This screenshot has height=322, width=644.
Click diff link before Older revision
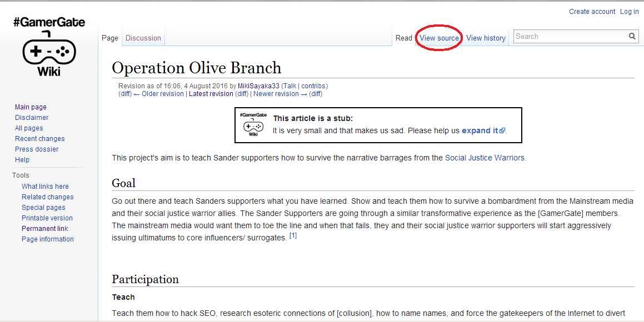[x=125, y=94]
